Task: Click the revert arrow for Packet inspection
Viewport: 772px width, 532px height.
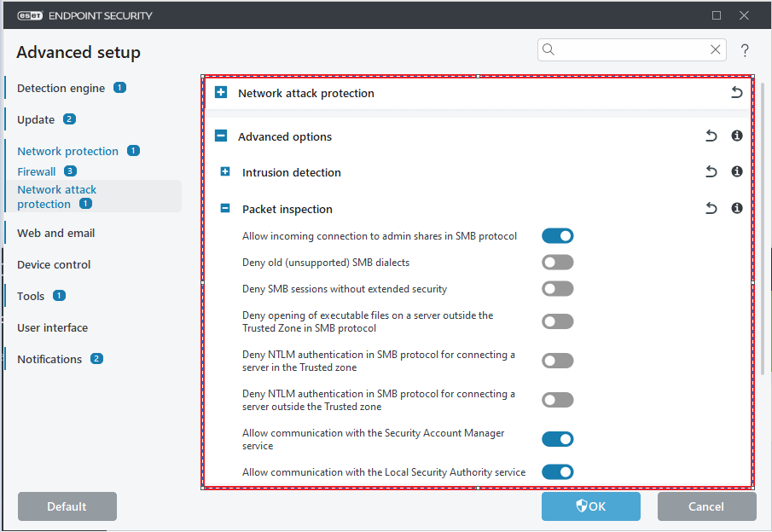Action: tap(711, 209)
